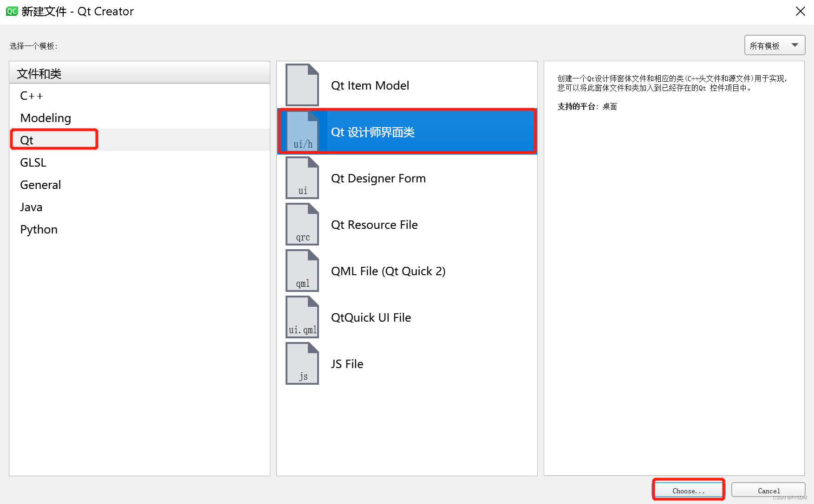This screenshot has width=814, height=504.
Task: Pick the Qt Resource File template
Action: click(407, 224)
